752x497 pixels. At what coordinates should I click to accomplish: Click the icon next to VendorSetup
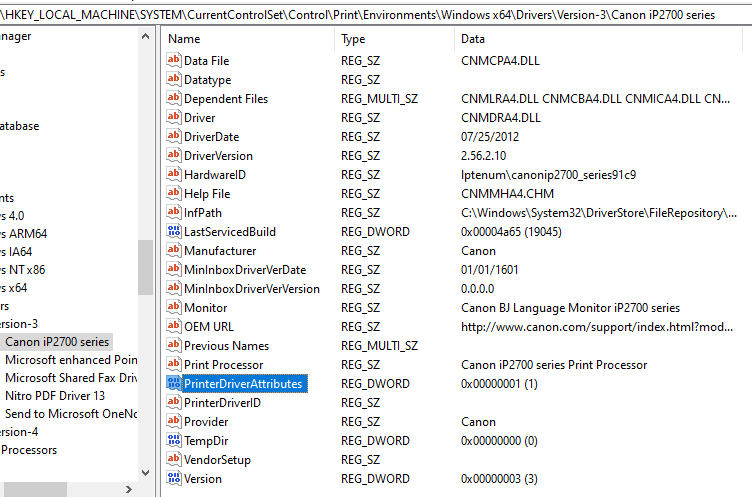[x=174, y=459]
